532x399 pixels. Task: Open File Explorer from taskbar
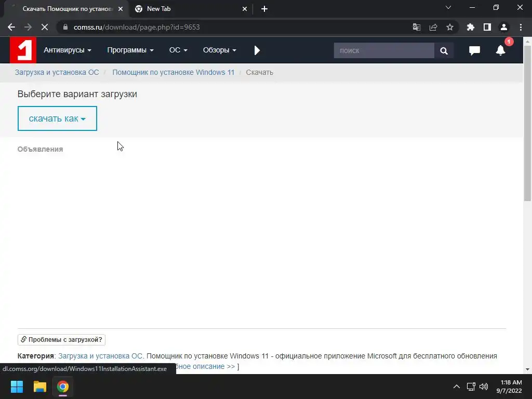(39, 387)
